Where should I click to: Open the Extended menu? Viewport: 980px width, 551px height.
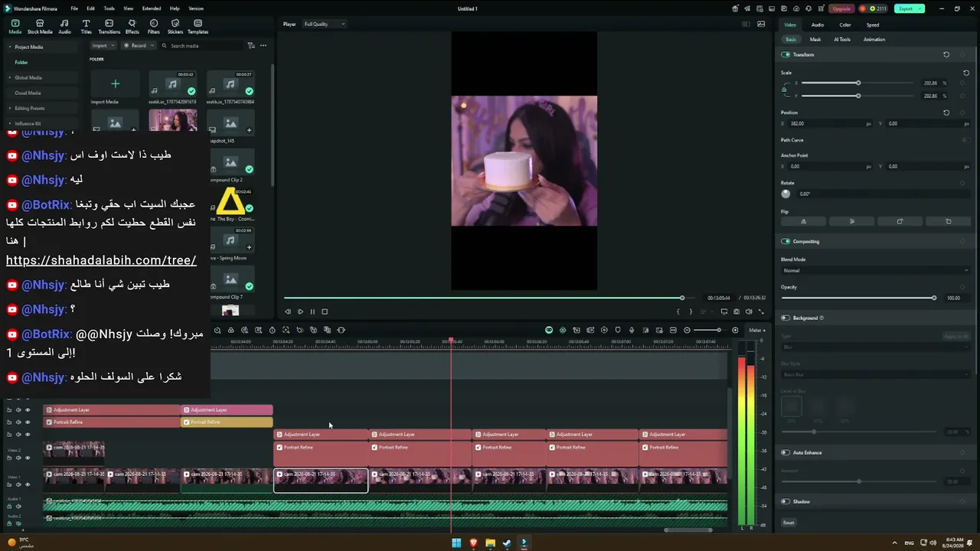click(151, 9)
